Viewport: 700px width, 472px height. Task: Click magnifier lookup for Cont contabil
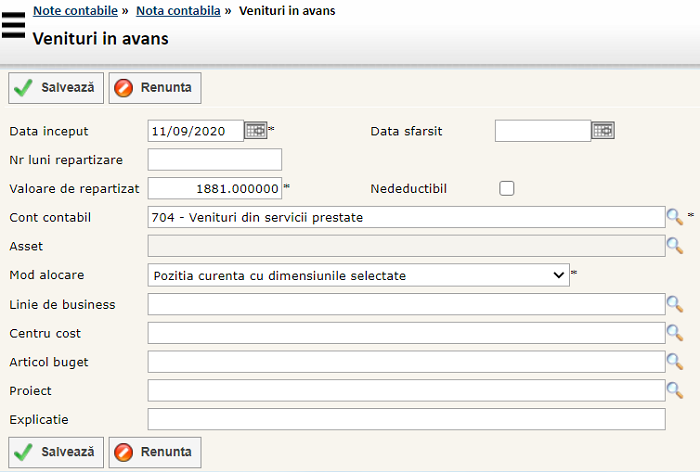pos(675,217)
